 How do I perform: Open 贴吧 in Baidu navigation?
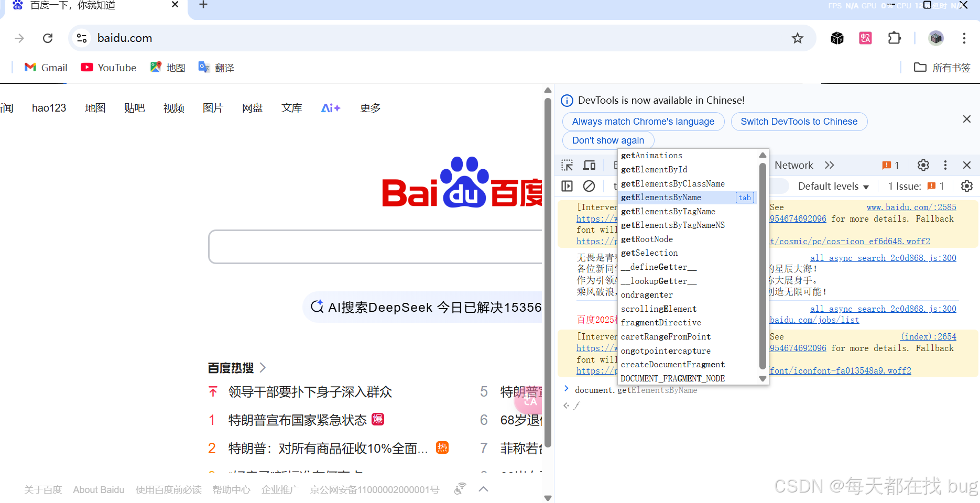point(134,108)
